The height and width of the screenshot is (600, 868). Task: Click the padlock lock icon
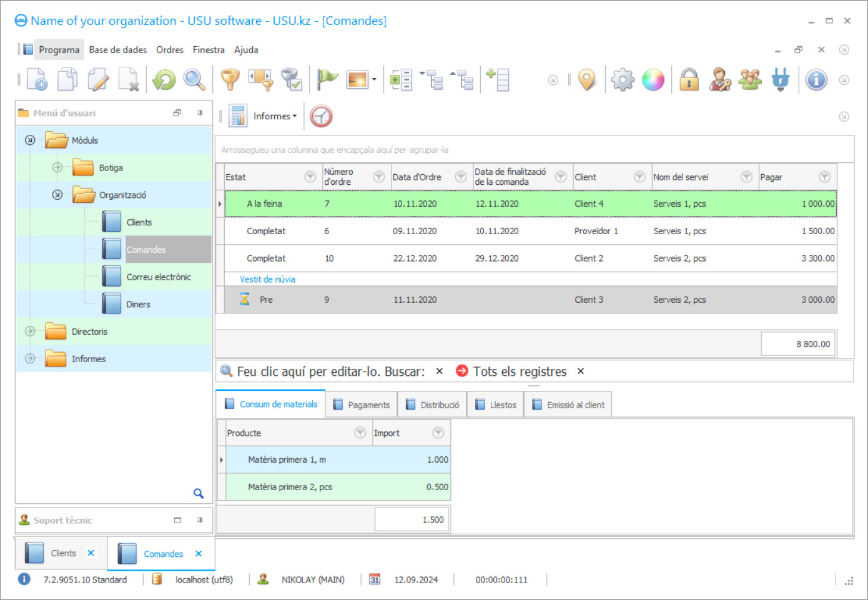(x=689, y=80)
